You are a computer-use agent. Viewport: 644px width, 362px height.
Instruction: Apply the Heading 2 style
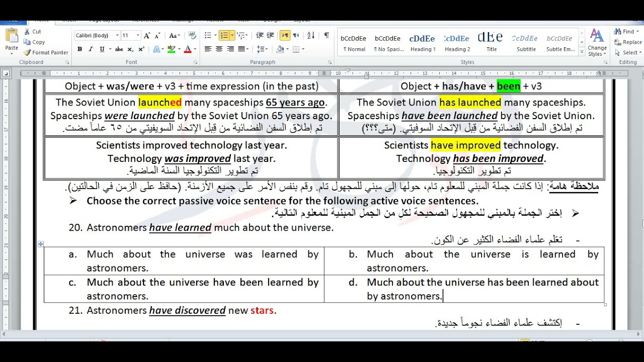coord(457,43)
